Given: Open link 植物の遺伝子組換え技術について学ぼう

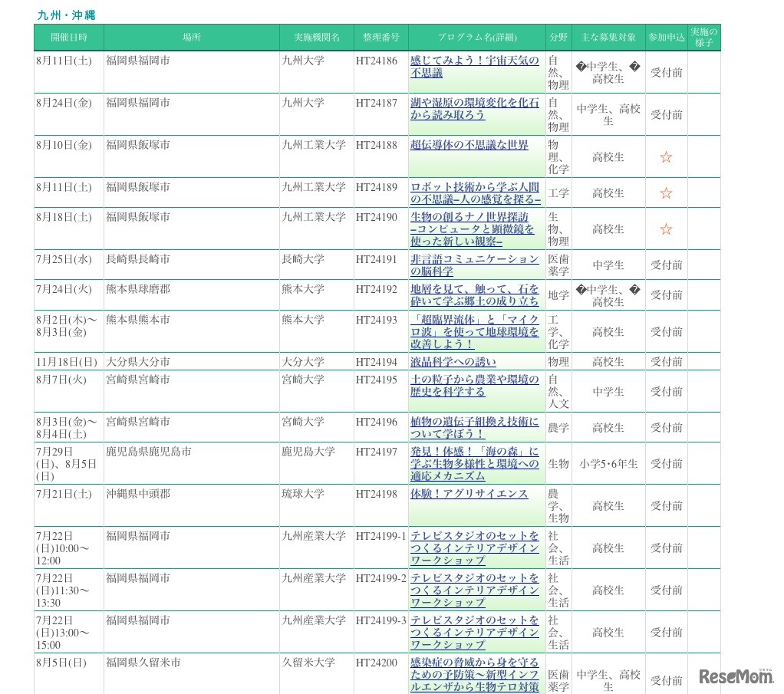Looking at the screenshot, I should click(x=474, y=427).
